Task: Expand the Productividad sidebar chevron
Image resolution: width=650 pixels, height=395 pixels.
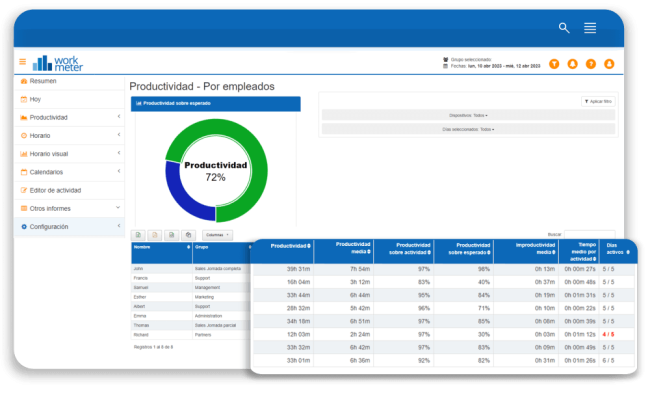Action: tap(119, 117)
